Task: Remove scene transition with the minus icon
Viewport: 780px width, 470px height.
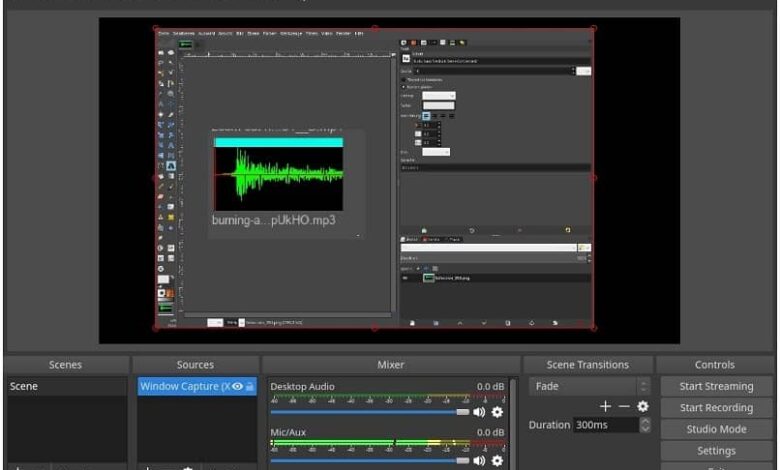Action: (624, 406)
